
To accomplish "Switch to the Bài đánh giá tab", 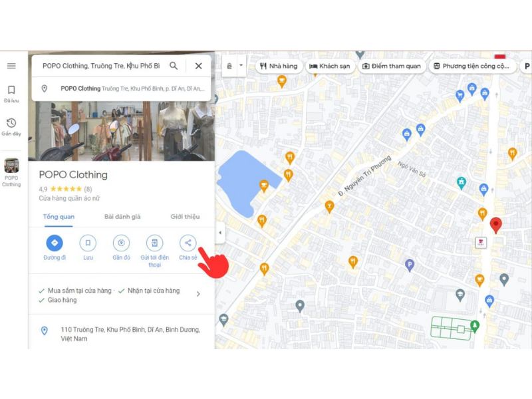I will tap(122, 217).
